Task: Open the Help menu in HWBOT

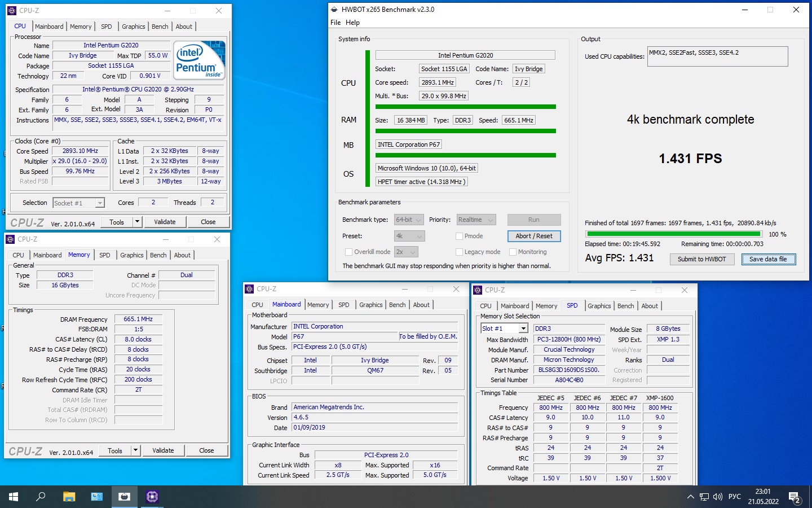Action: (352, 23)
